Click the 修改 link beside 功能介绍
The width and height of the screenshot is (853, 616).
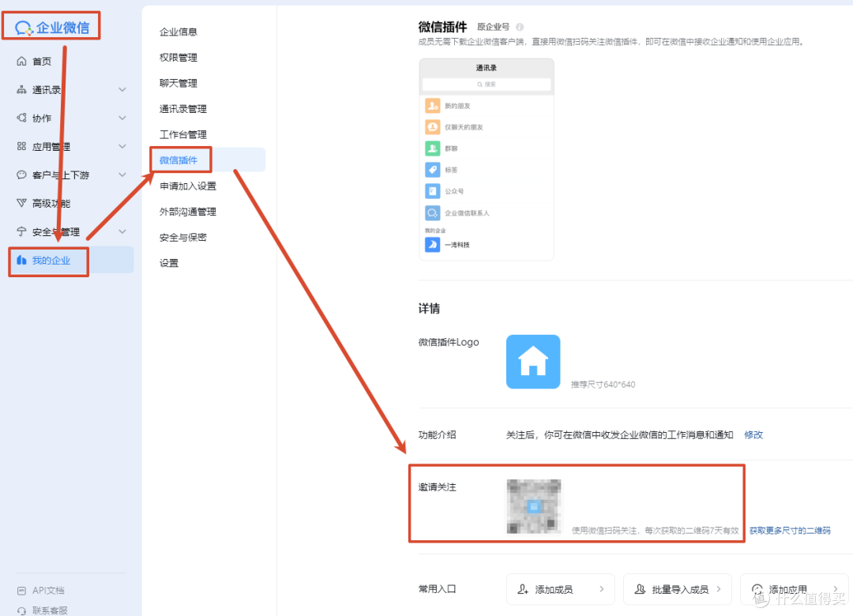(x=753, y=435)
